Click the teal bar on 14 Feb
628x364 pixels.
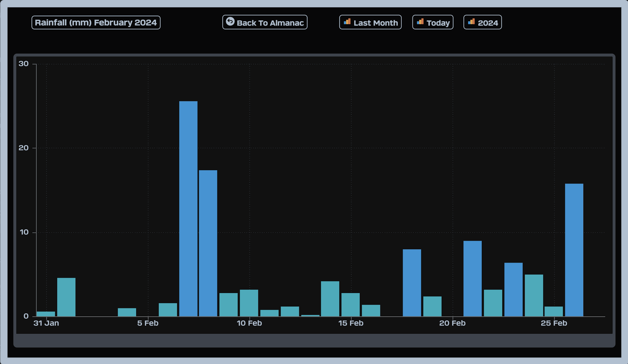pyautogui.click(x=330, y=299)
